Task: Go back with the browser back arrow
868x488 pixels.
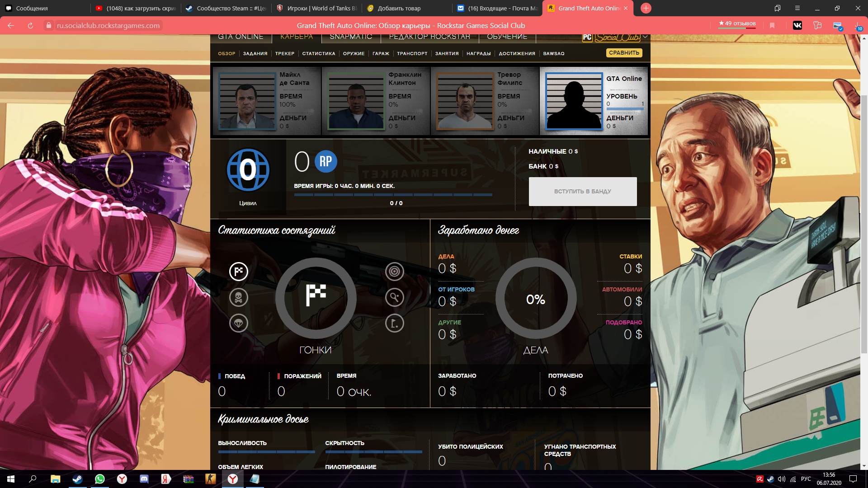Action: pos(11,26)
